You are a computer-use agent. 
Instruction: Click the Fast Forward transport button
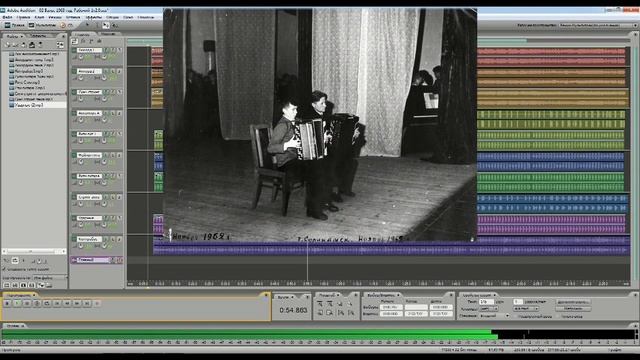pos(77,303)
